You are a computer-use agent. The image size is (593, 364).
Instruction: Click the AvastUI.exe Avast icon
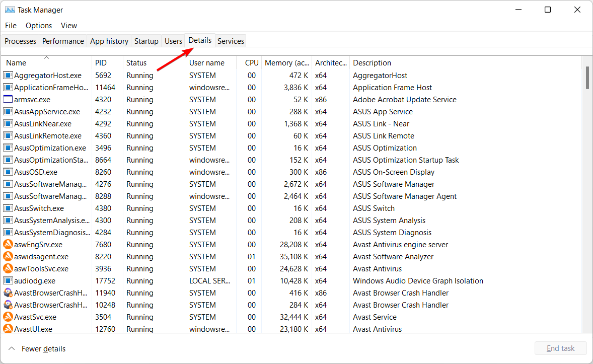pos(8,328)
